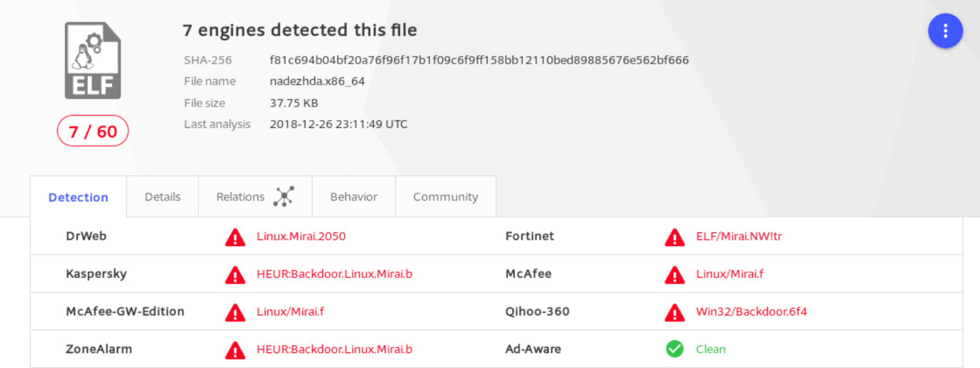Open the Behavior tab
980x368 pixels.
(x=353, y=196)
